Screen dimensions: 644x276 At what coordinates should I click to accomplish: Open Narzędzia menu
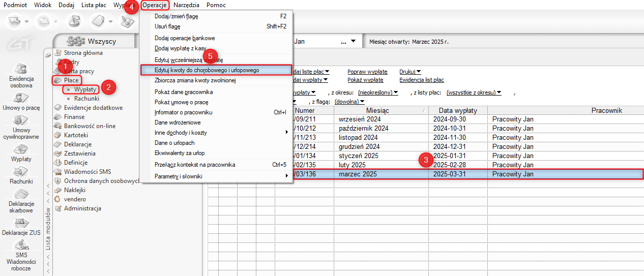click(x=186, y=5)
